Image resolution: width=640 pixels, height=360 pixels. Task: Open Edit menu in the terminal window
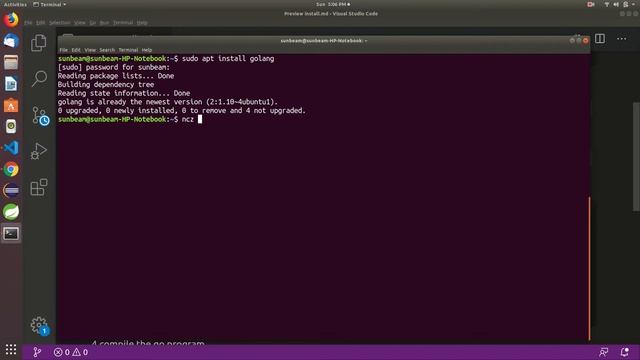tap(76, 50)
